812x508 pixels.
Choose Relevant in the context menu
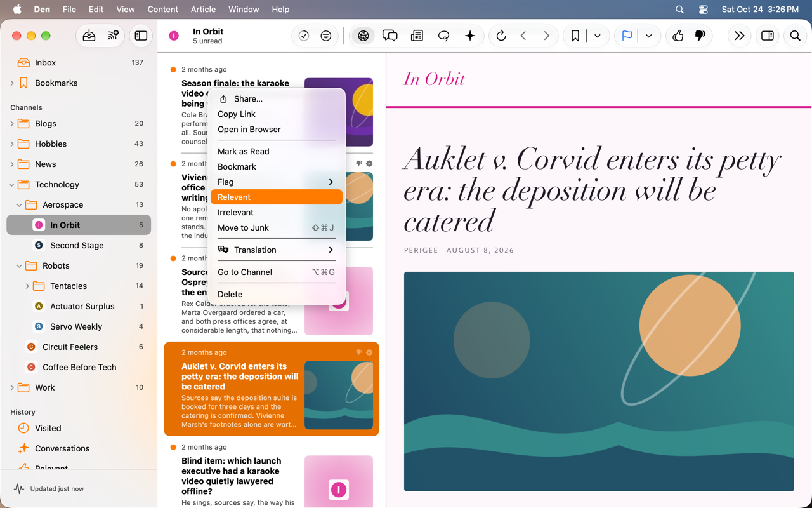pos(277,197)
